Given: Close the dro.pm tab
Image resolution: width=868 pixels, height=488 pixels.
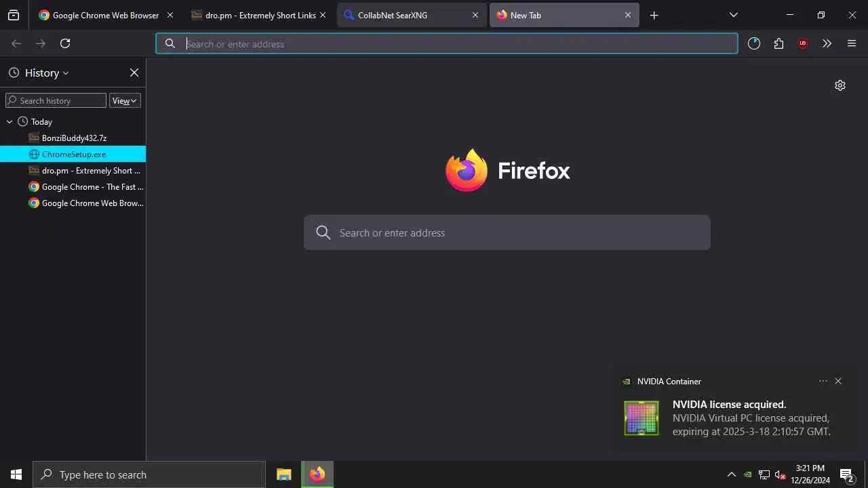Looking at the screenshot, I should click(x=323, y=15).
